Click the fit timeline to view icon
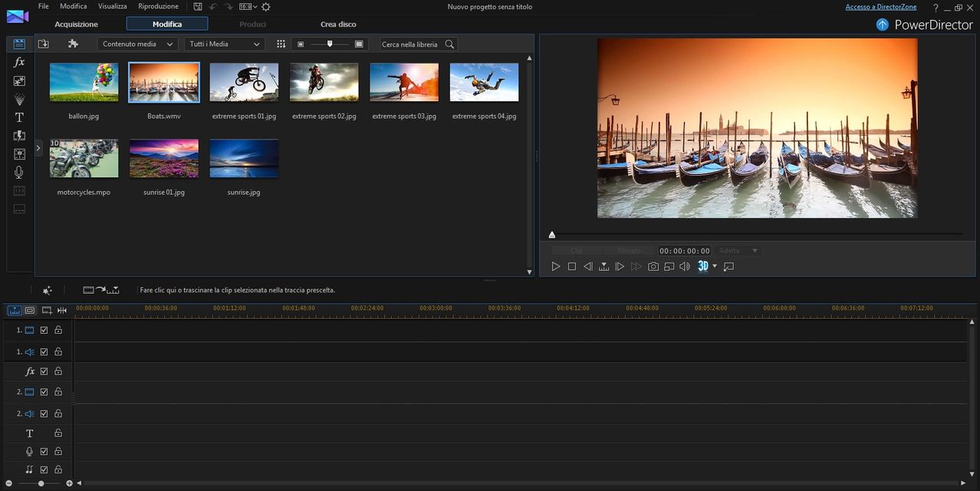Image resolution: width=980 pixels, height=491 pixels. pyautogui.click(x=62, y=310)
